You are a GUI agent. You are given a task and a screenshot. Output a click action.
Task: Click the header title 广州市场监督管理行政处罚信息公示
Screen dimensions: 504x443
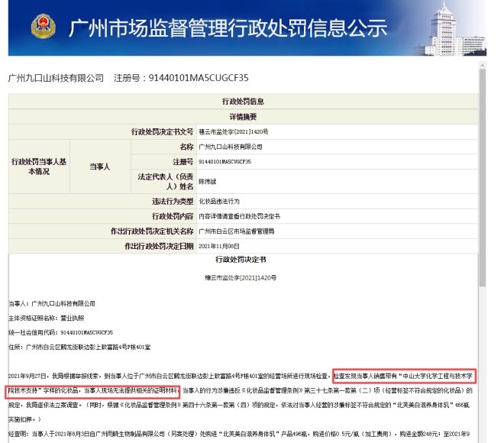[228, 29]
